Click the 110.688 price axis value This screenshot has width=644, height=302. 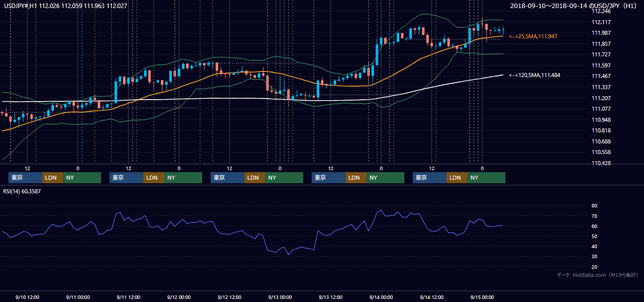[601, 141]
